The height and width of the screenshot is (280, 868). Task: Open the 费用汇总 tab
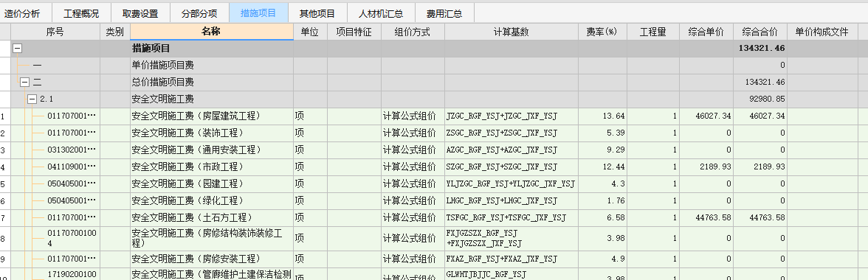click(x=444, y=13)
